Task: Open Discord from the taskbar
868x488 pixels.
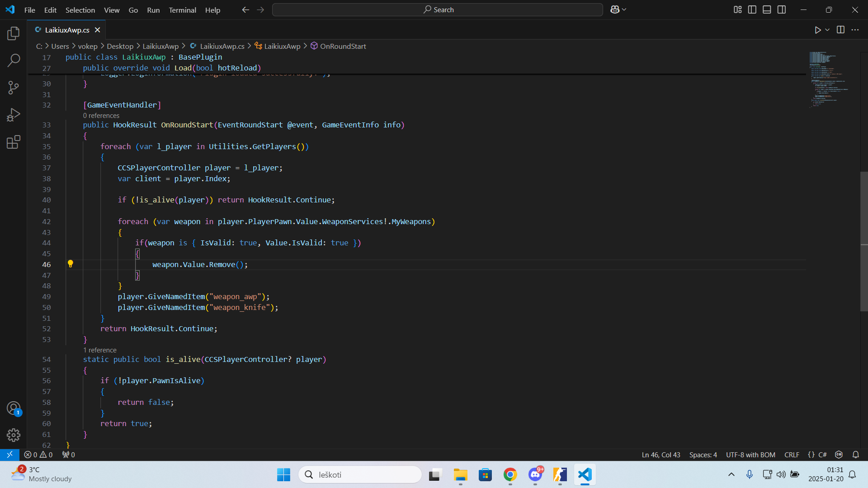Action: pyautogui.click(x=535, y=474)
